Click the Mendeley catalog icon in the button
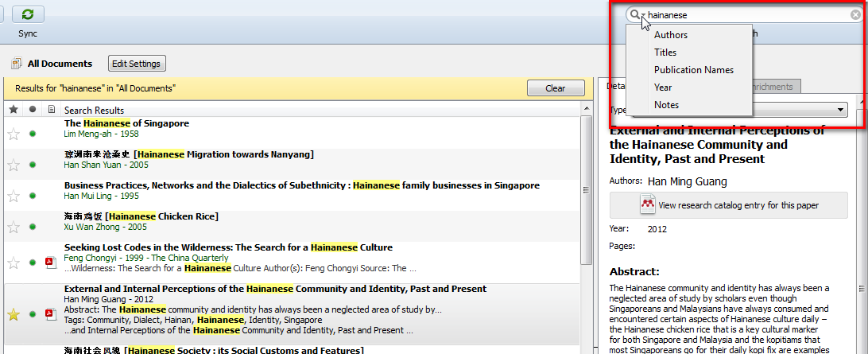 click(648, 205)
